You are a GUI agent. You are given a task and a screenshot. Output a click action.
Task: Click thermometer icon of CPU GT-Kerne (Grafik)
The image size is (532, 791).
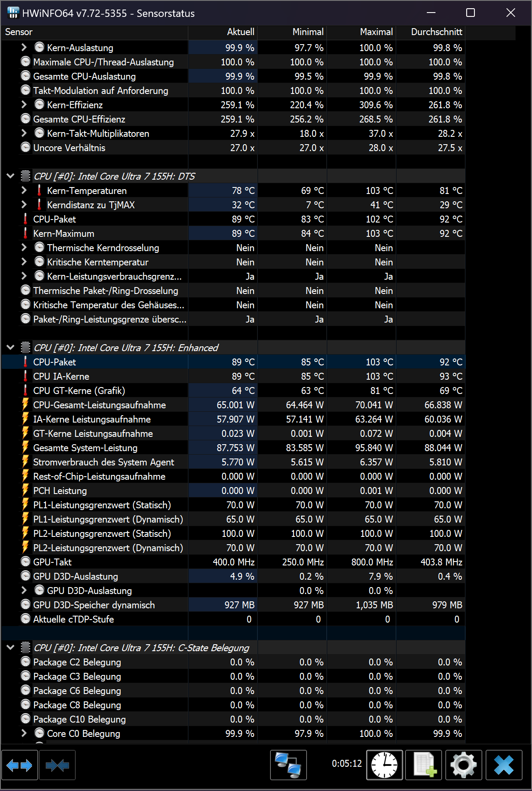click(26, 391)
